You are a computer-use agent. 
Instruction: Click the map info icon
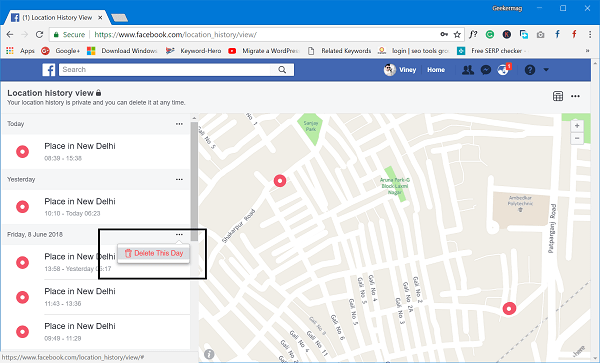[209, 354]
